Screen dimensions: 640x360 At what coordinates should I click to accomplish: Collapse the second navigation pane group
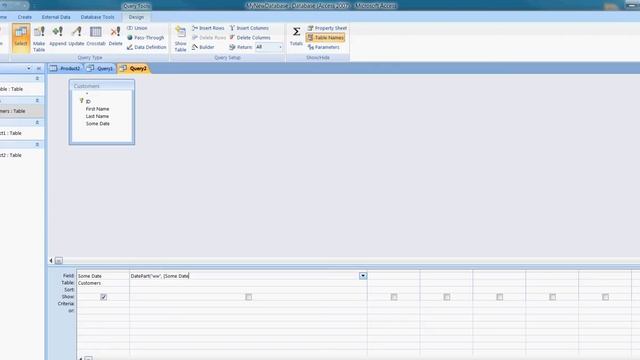coord(37,100)
